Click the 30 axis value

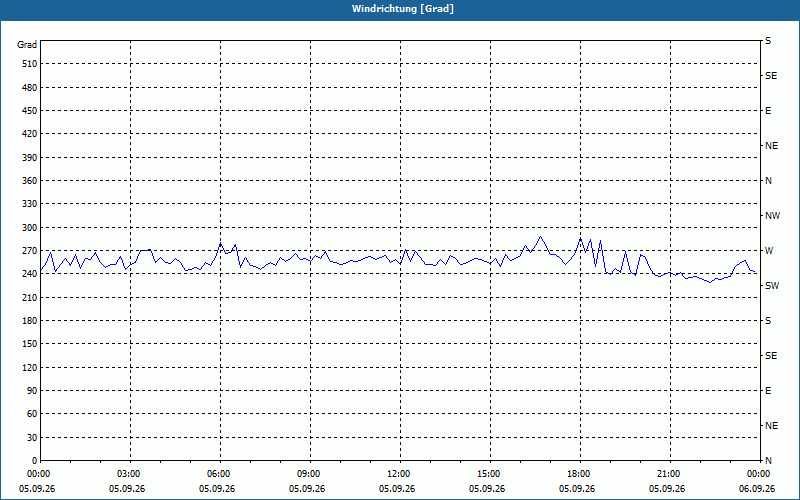[32, 438]
